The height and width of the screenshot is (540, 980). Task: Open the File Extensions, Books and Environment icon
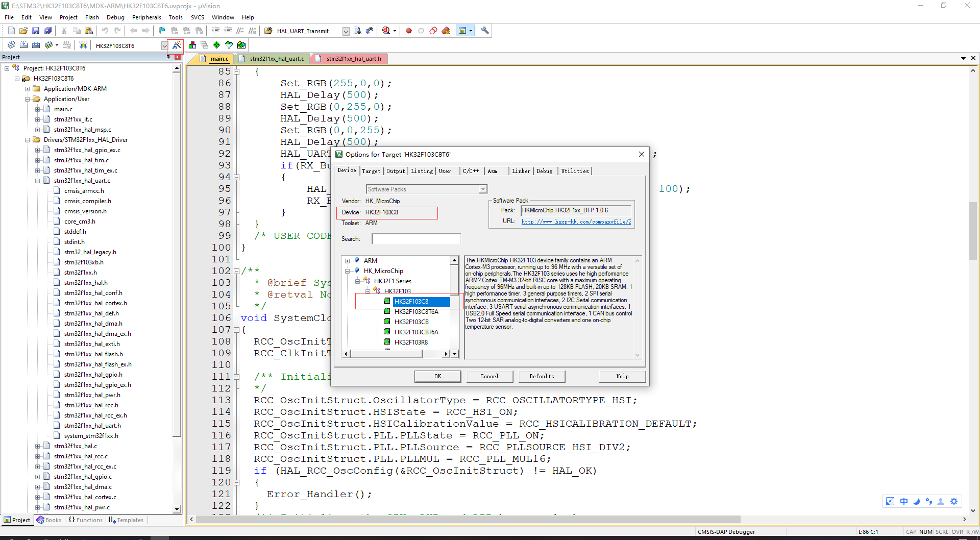[192, 45]
